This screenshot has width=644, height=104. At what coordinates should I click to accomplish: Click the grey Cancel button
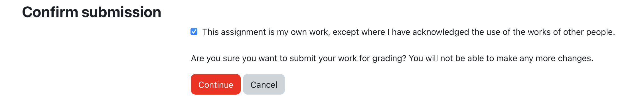coord(264,84)
